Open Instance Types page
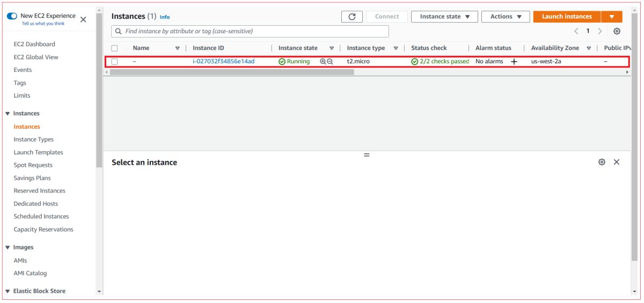The image size is (644, 303). point(34,140)
